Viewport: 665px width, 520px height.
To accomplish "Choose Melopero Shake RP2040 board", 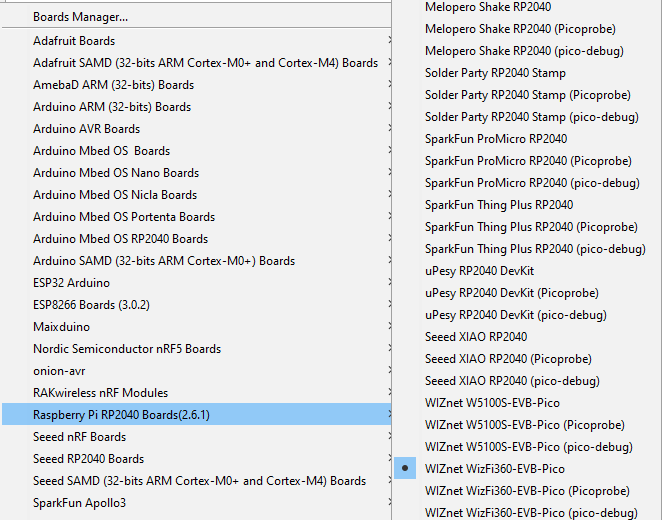I will coord(527,7).
